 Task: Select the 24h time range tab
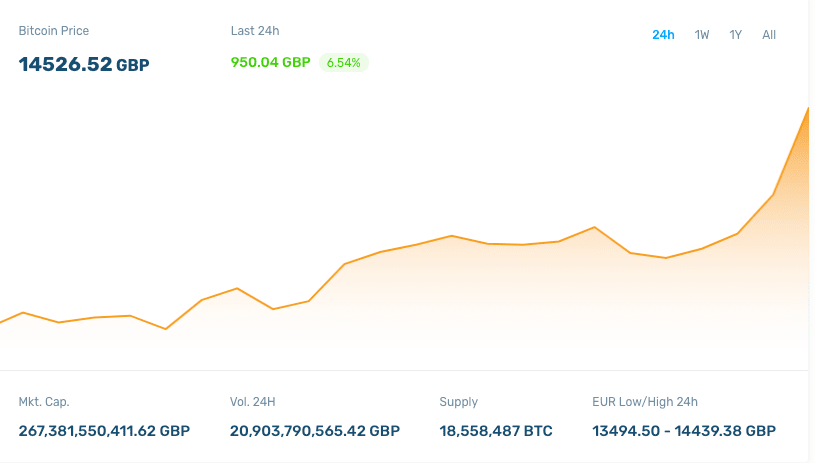click(663, 35)
